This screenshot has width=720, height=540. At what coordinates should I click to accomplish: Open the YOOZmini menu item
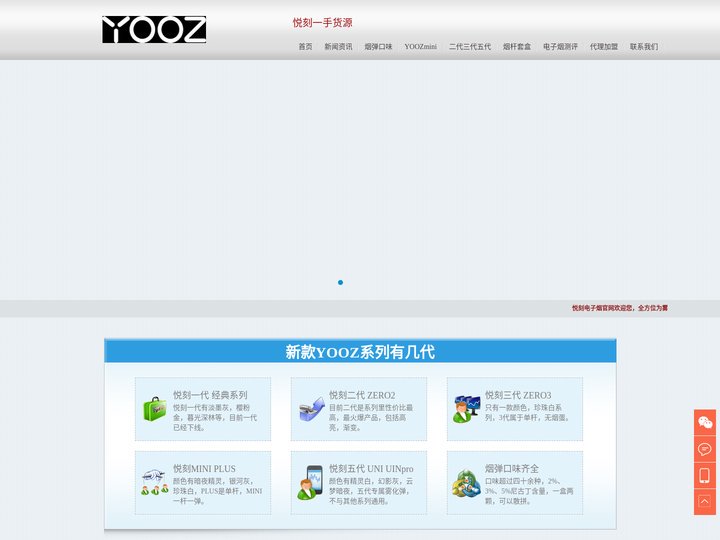(421, 46)
